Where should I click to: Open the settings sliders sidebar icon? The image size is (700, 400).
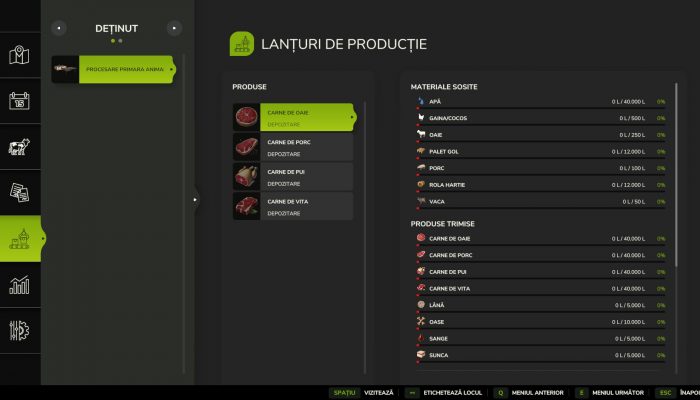(19, 330)
